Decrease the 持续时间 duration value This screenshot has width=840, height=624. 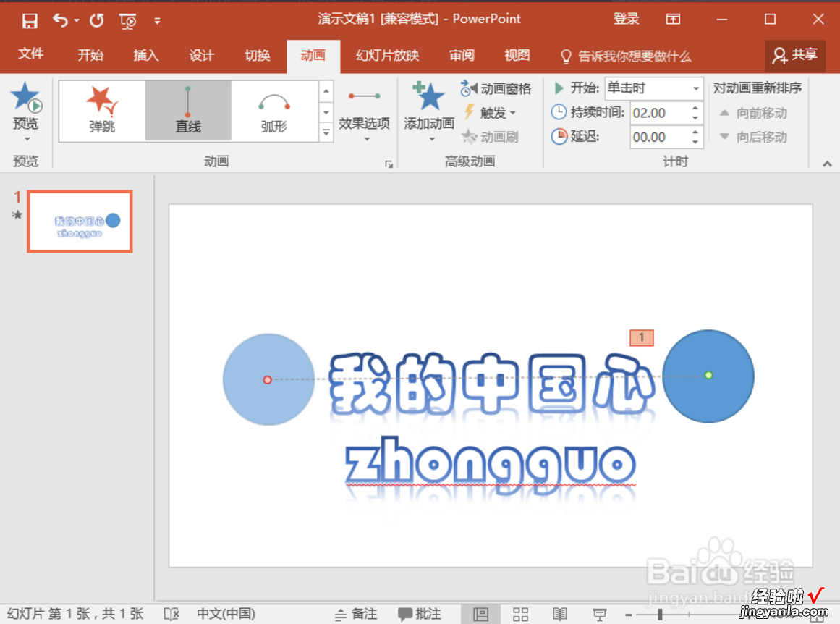(695, 118)
